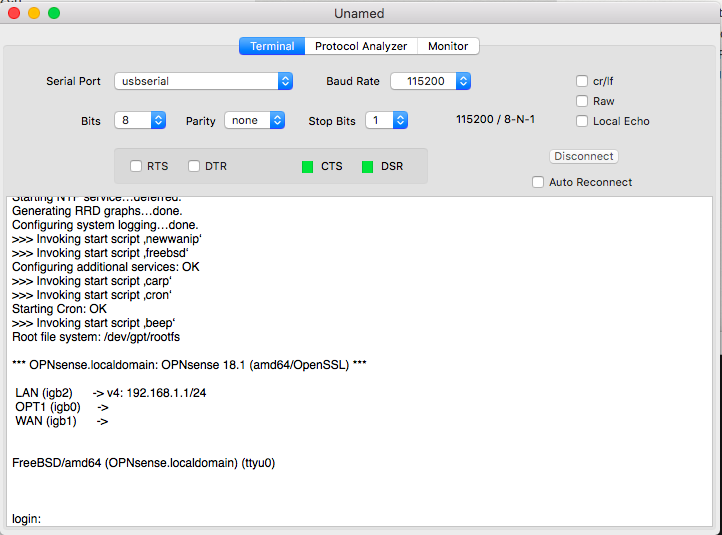Open the Bits dropdown set to 8
722x535 pixels.
click(140, 121)
